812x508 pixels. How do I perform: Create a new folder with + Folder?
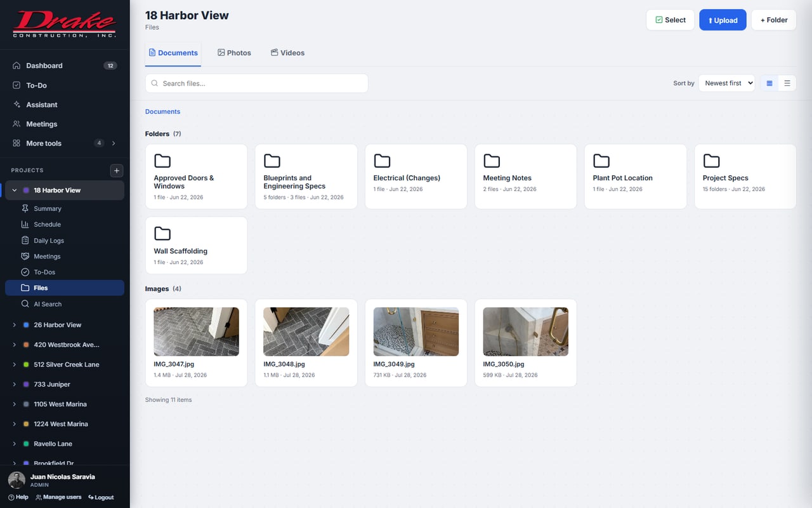coord(774,20)
